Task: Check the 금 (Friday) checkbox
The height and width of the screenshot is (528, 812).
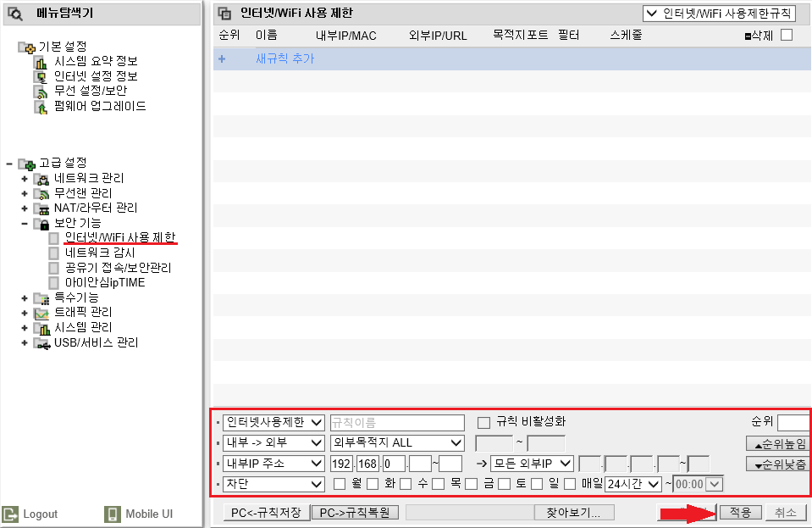Action: click(472, 484)
